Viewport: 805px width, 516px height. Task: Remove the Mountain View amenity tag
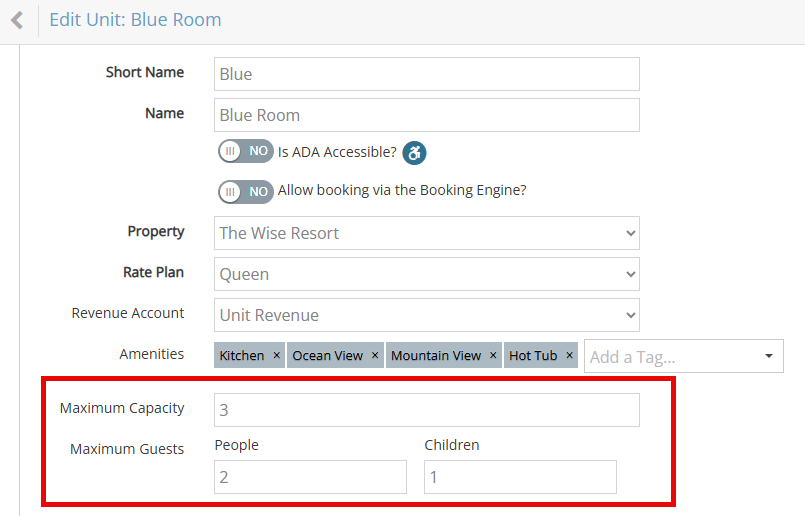(x=493, y=355)
